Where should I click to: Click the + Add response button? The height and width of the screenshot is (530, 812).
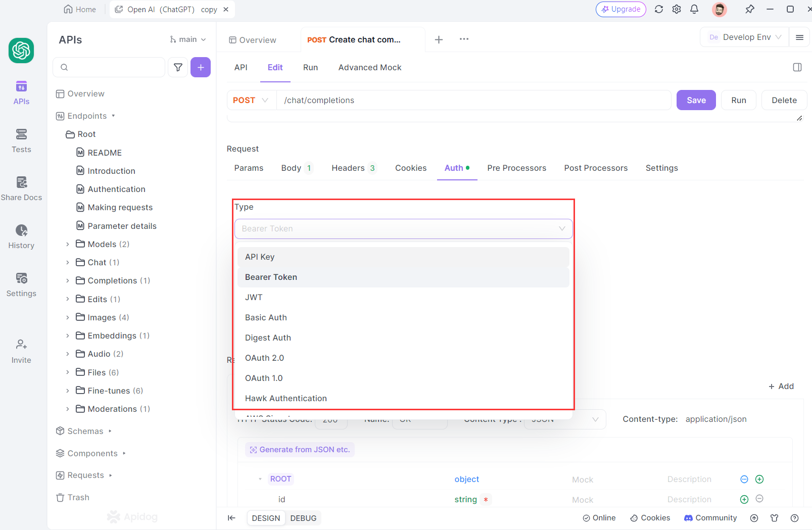[x=781, y=386]
